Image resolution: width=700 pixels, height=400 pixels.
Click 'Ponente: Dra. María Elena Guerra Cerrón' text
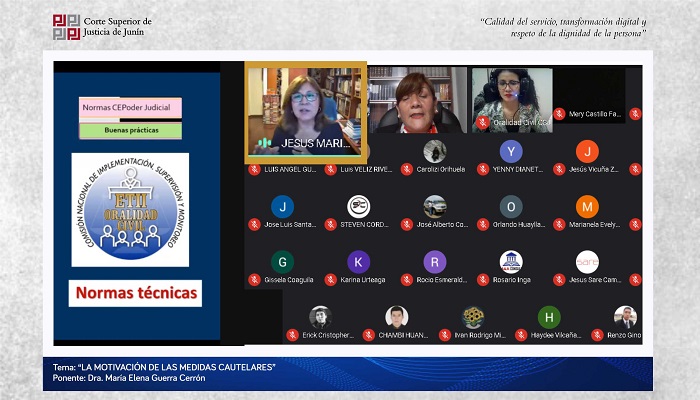129,378
